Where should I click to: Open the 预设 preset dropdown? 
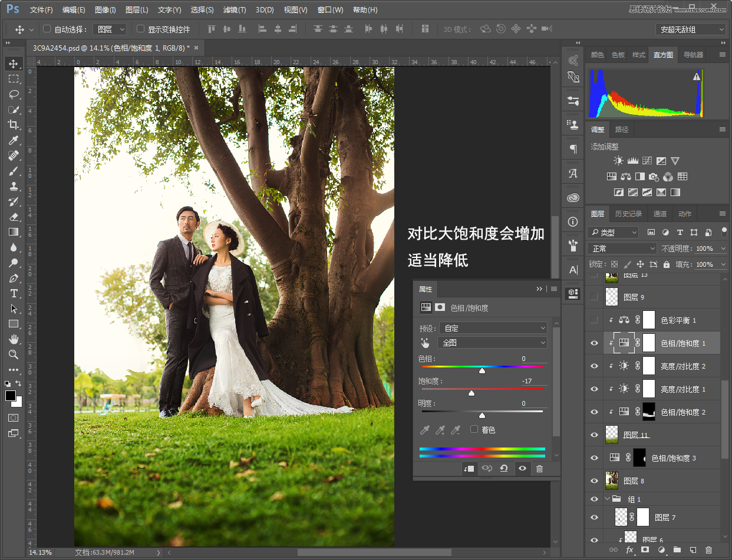coord(492,328)
